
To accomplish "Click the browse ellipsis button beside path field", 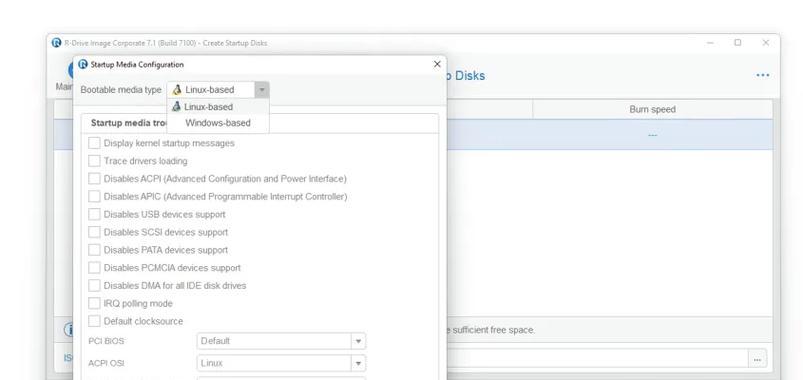I will click(757, 360).
